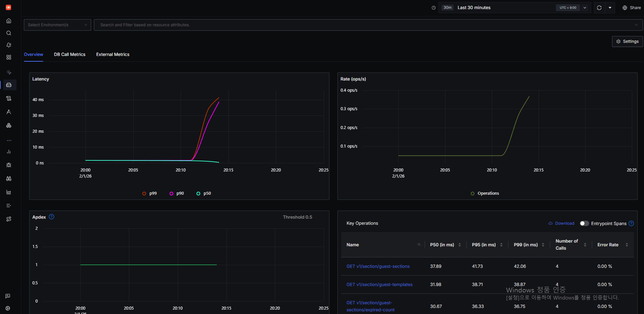Open the Select Environment/s dropdown
The image size is (644, 314).
point(57,25)
